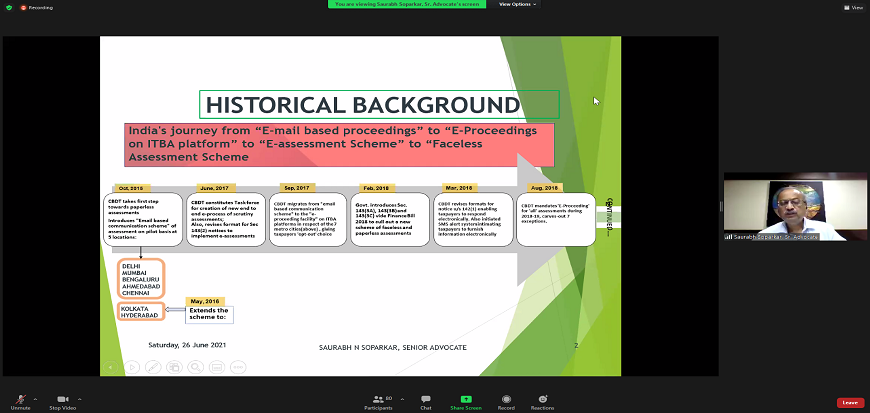Open the View Options menu
The width and height of the screenshot is (870, 413).
tap(517, 4)
